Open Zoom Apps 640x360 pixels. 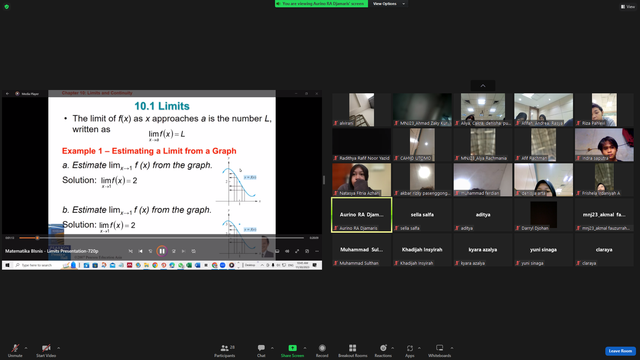coord(410,350)
